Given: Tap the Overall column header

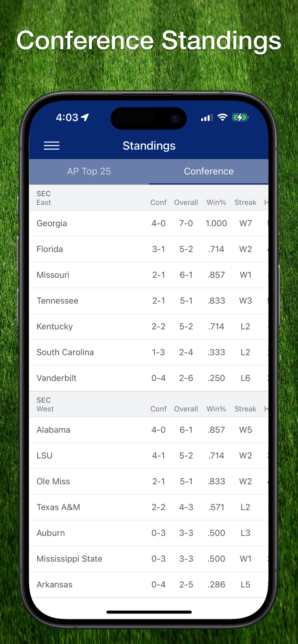Looking at the screenshot, I should (186, 202).
